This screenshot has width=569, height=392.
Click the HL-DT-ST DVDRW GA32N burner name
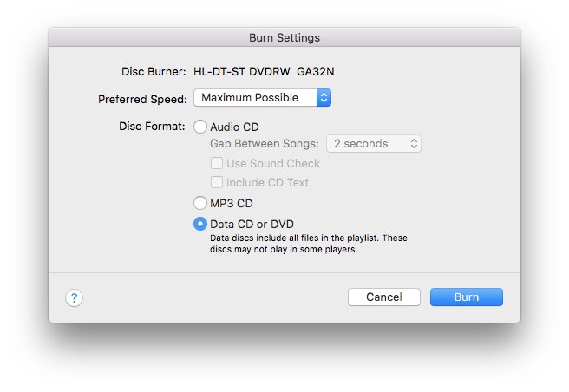tap(264, 71)
